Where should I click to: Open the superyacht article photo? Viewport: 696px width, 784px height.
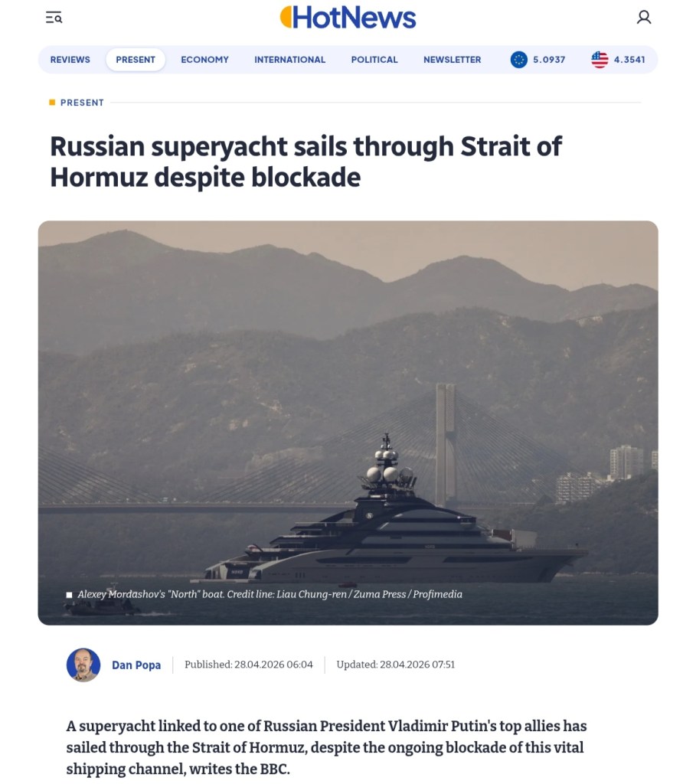(x=348, y=421)
